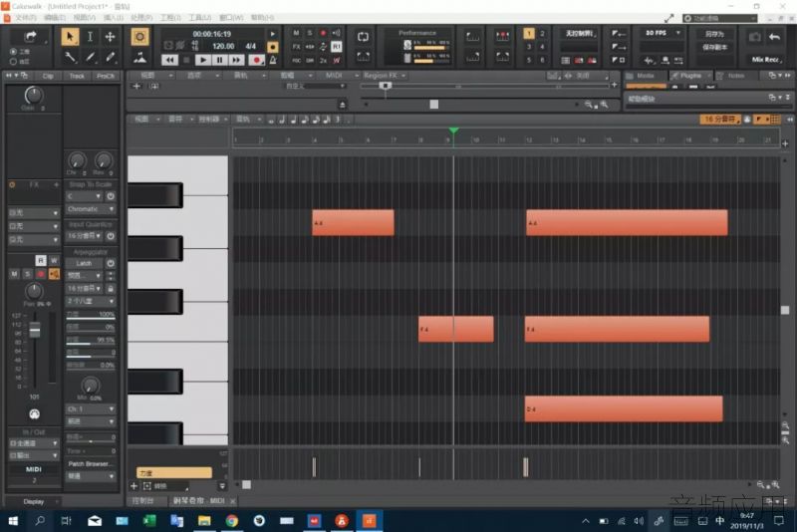Click the channel strip record arm button
797x532 pixels.
[x=41, y=274]
